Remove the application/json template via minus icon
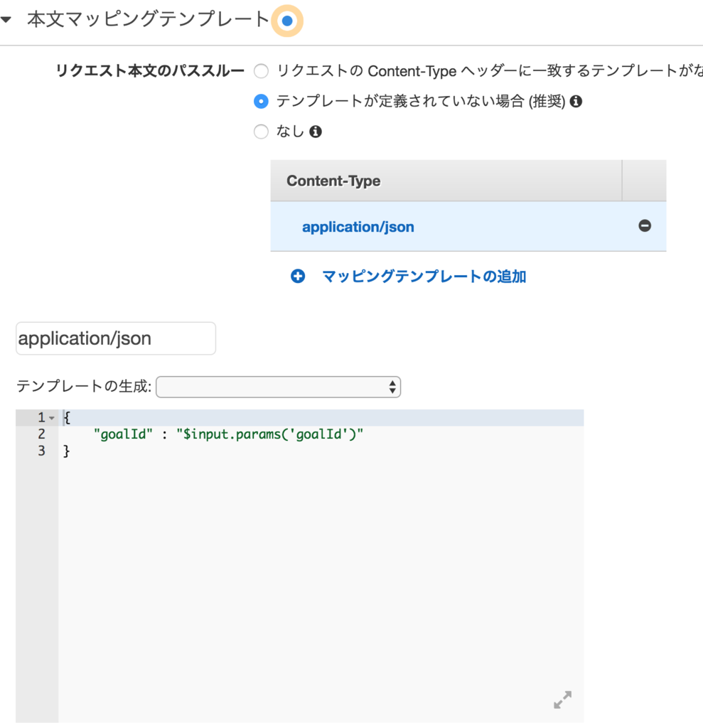 [644, 225]
